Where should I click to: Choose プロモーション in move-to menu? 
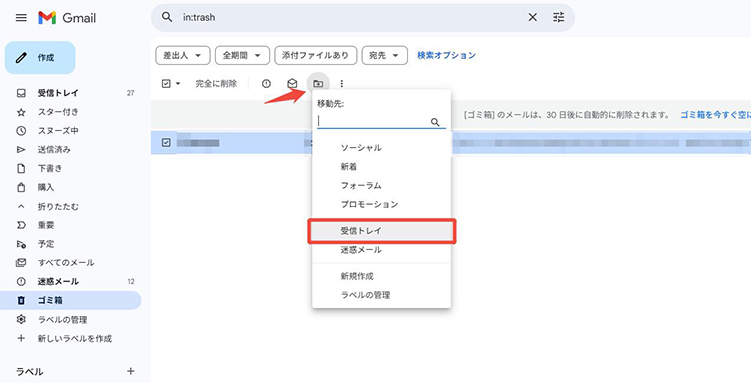381,204
